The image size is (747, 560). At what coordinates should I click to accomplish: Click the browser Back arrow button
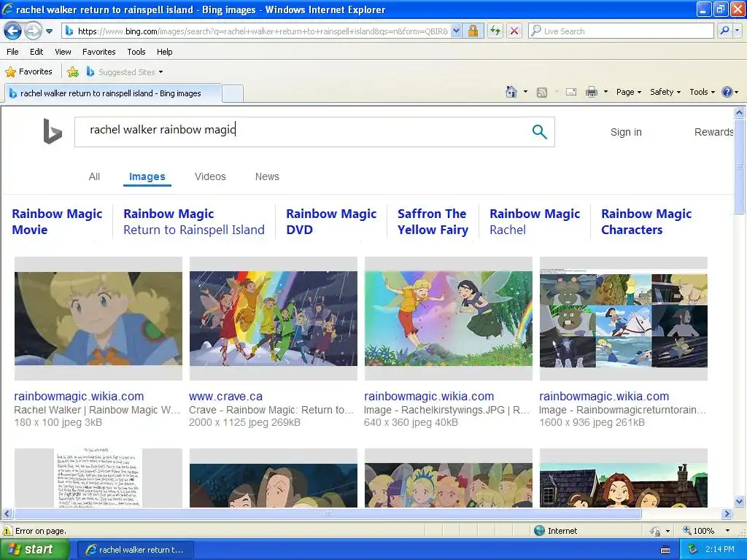coord(12,31)
